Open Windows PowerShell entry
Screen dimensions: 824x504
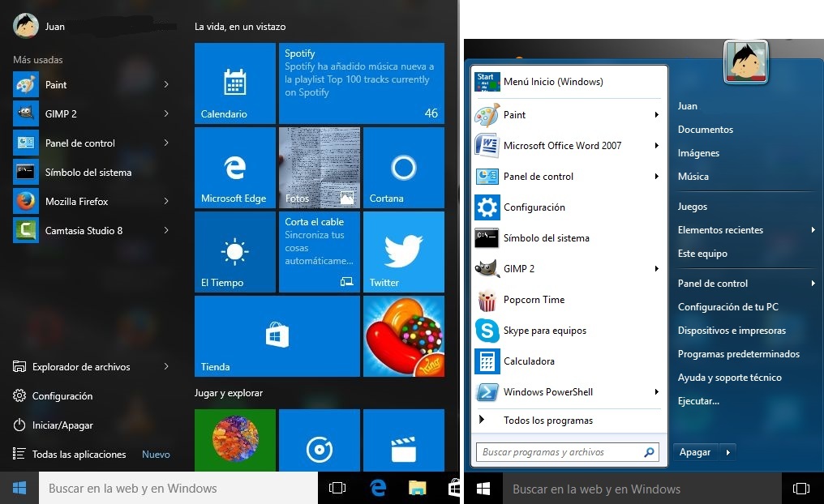tap(568, 392)
